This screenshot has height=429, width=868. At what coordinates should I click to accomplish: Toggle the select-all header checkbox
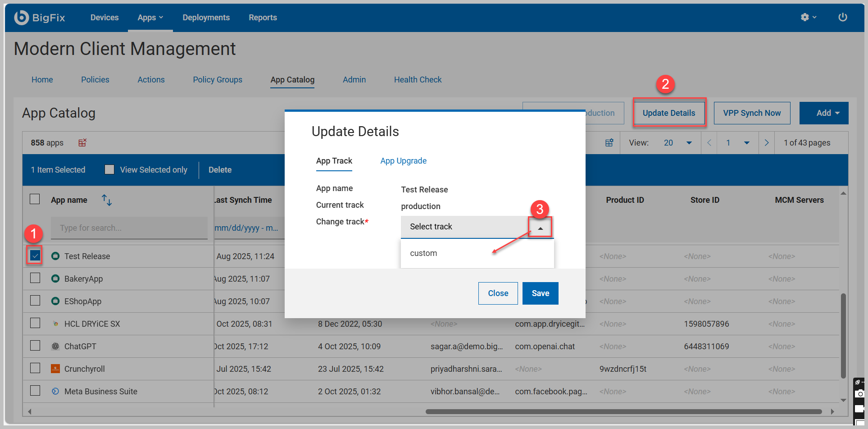(35, 199)
